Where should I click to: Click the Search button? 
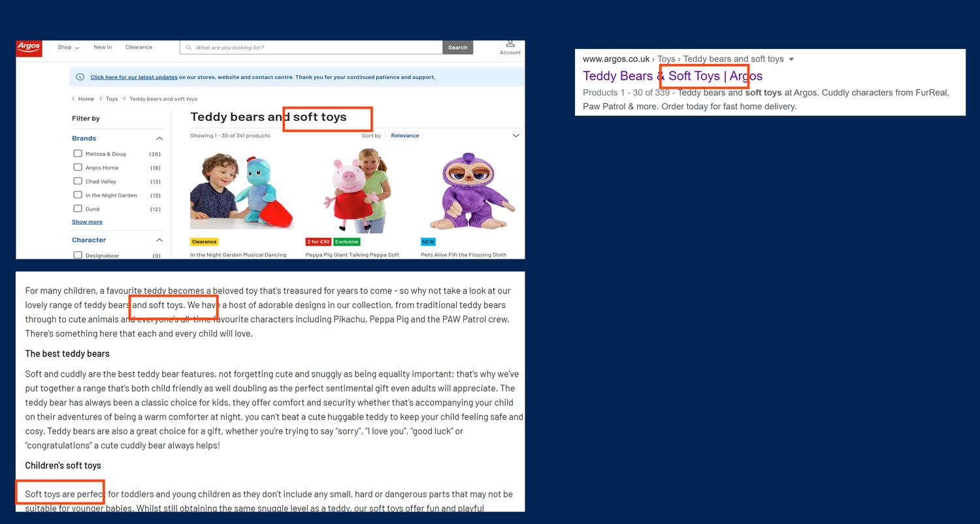click(x=457, y=48)
